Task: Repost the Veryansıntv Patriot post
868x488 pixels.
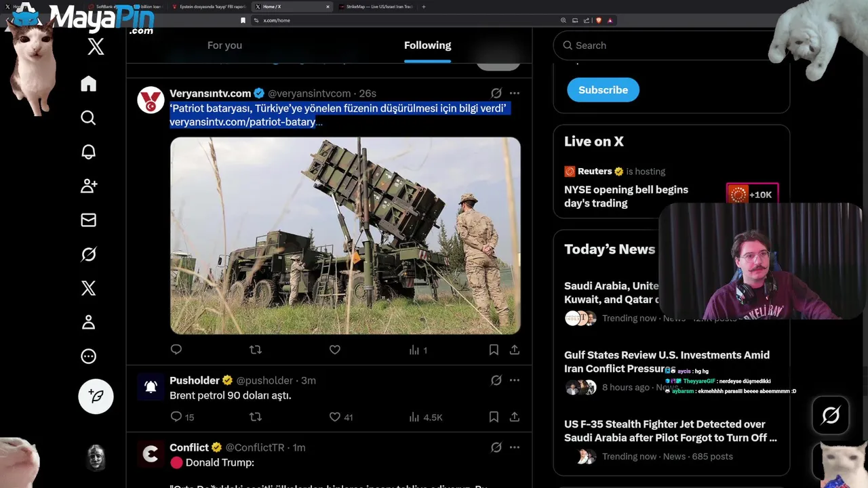Action: click(x=256, y=350)
